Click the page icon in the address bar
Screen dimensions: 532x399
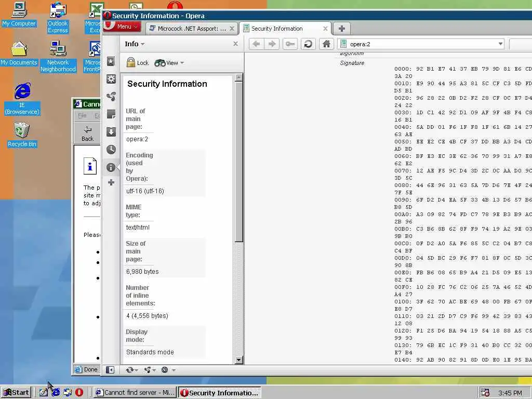(x=343, y=44)
